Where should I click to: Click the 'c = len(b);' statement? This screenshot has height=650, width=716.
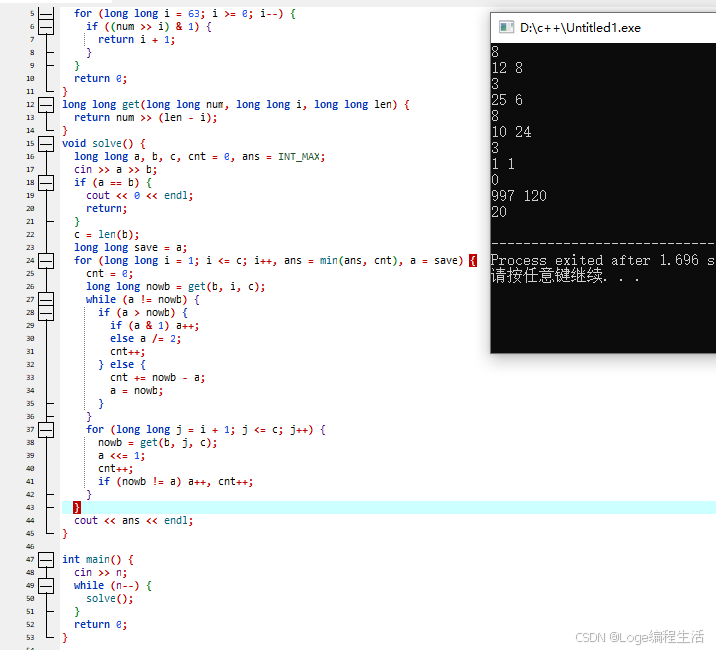tap(107, 235)
